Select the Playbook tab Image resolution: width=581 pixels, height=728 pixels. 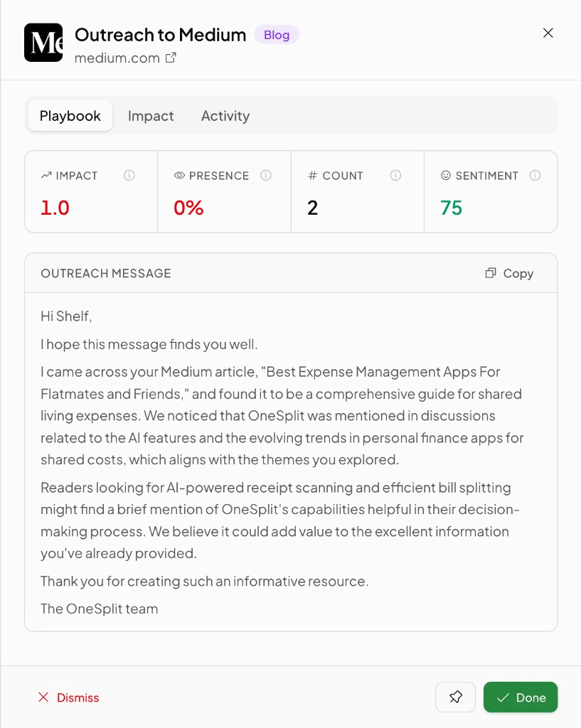(x=70, y=116)
